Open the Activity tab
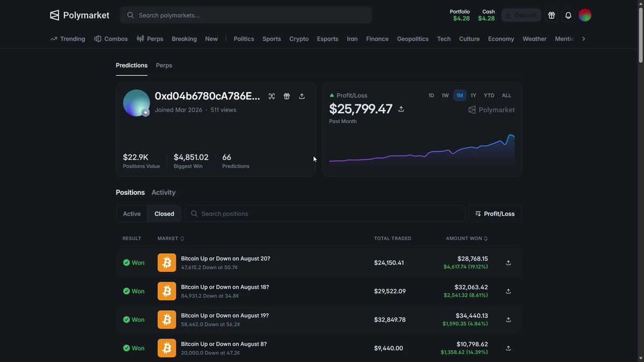644x362 pixels. 163,193
